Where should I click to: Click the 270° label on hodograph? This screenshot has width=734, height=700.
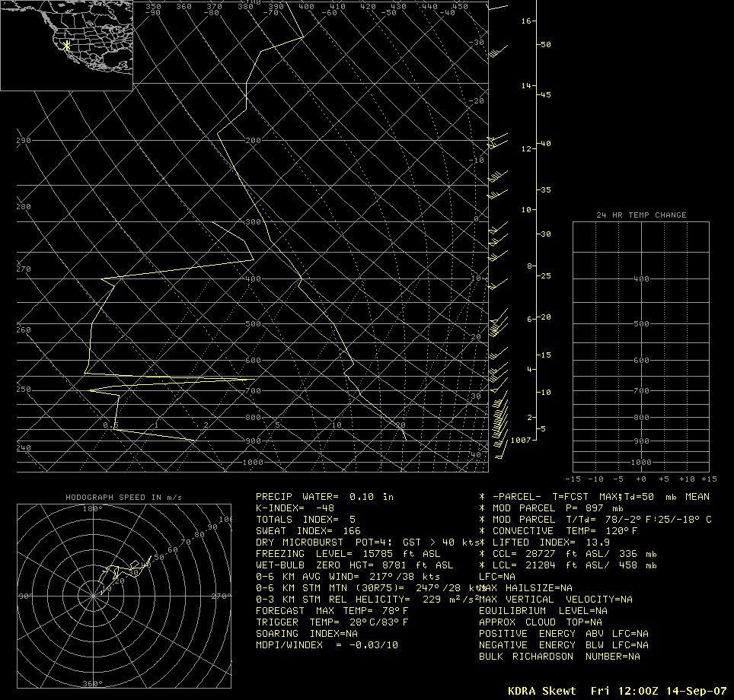pyautogui.click(x=221, y=596)
